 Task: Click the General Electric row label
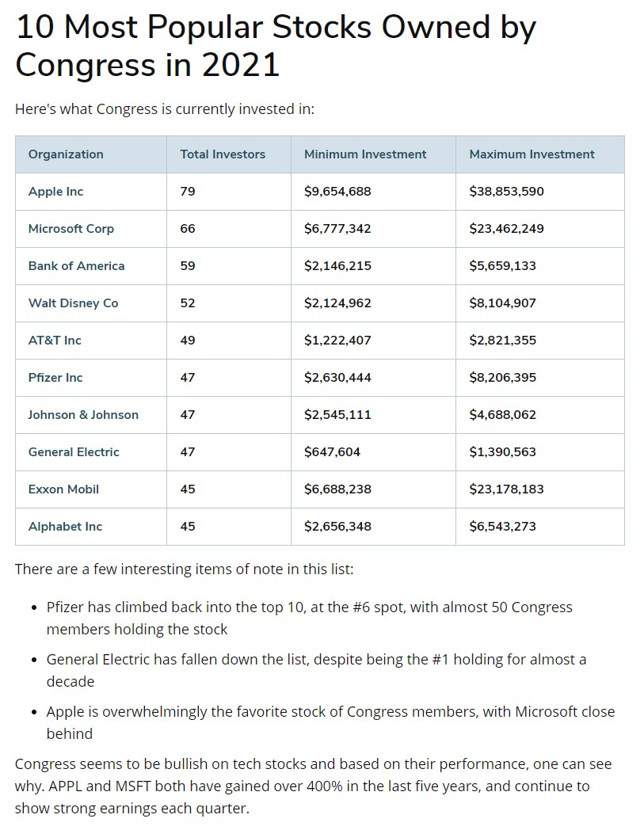coord(74,452)
